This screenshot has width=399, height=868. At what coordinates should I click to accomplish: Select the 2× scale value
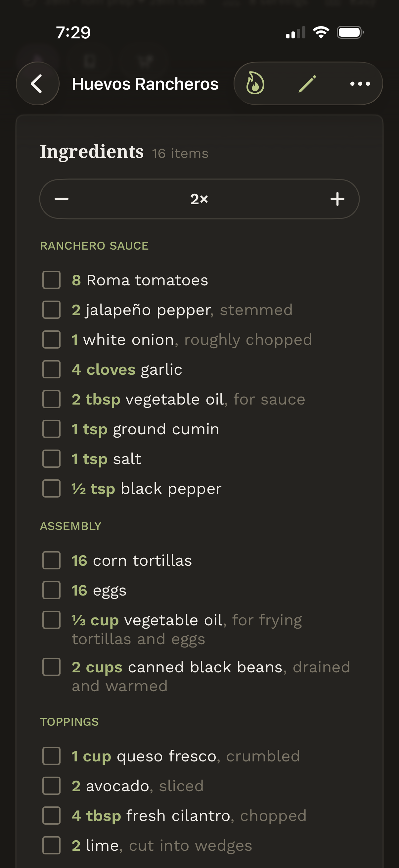199,199
